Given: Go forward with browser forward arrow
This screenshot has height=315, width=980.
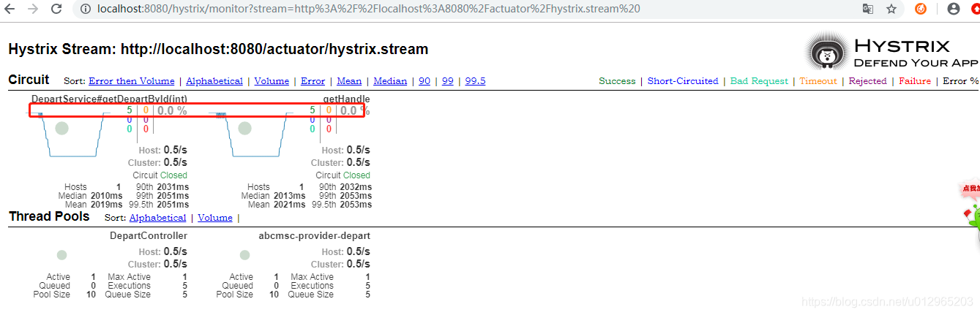Looking at the screenshot, I should pyautogui.click(x=33, y=10).
